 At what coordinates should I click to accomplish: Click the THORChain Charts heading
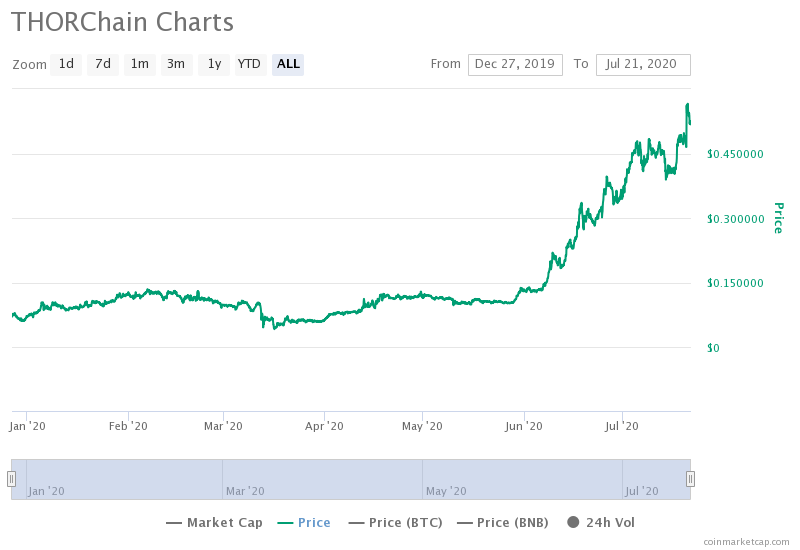point(122,22)
